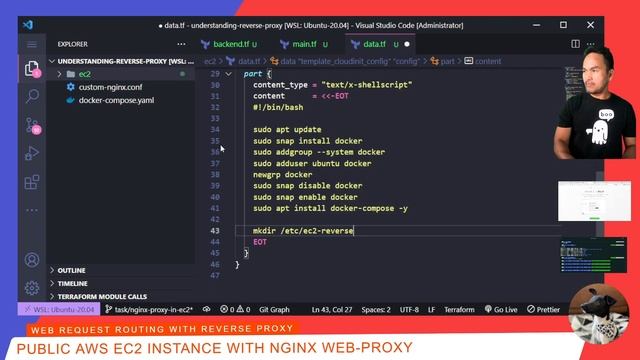Viewport: 640px width, 360px height.
Task: Switch to the backend.tf tab
Action: (231, 44)
